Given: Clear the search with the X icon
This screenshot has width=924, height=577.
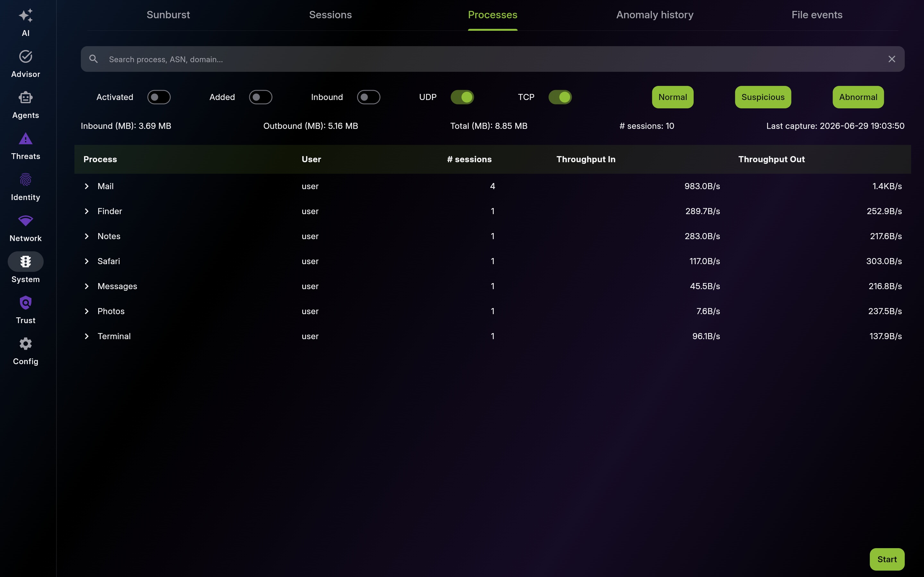Looking at the screenshot, I should [892, 59].
